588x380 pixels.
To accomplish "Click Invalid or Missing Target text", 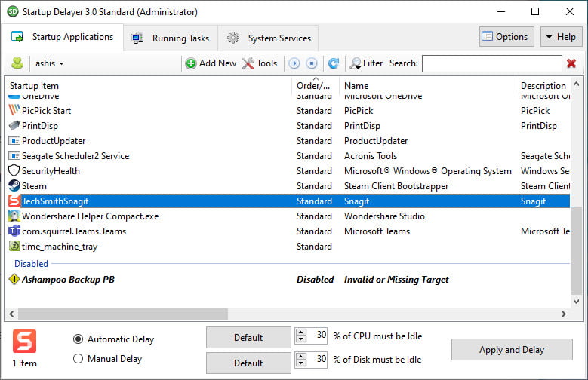I will pos(396,280).
